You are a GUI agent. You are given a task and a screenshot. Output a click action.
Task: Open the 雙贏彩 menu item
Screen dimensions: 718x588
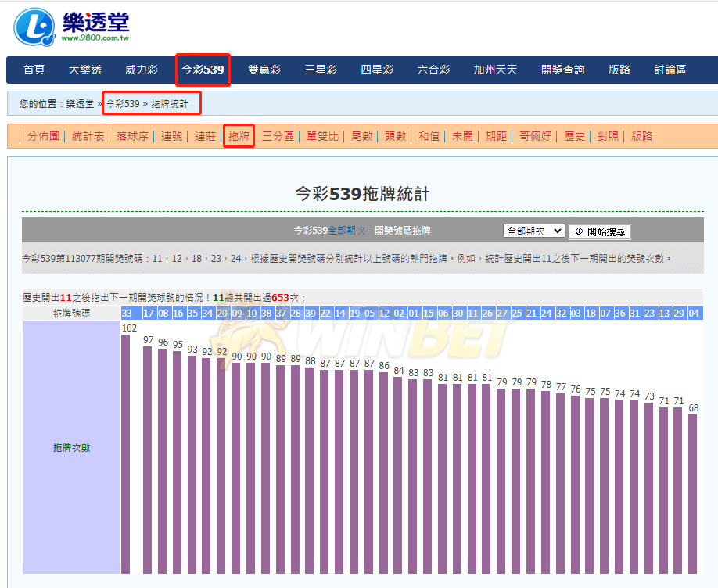point(264,70)
